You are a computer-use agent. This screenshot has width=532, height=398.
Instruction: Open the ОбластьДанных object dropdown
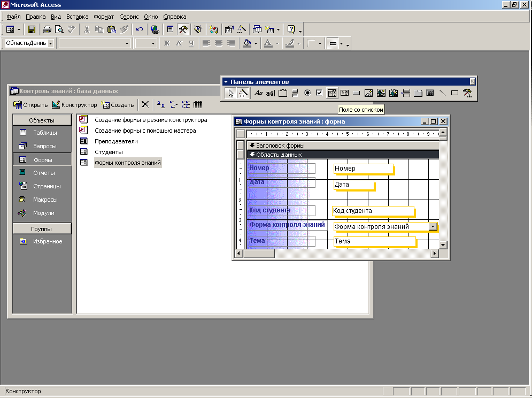pyautogui.click(x=51, y=43)
